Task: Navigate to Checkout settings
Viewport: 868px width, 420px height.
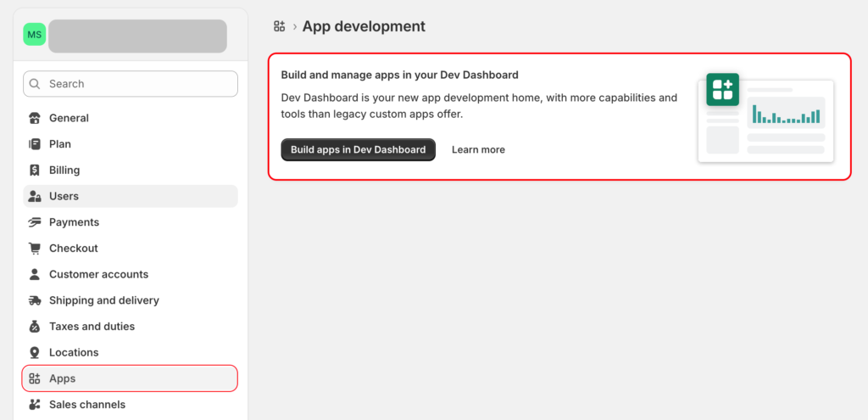Action: coord(130,249)
